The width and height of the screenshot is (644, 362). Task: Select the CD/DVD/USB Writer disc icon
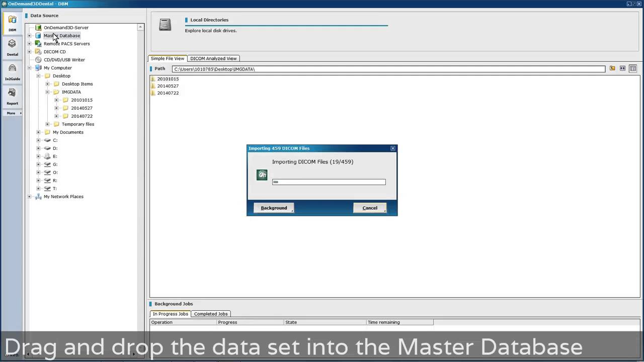click(x=38, y=60)
